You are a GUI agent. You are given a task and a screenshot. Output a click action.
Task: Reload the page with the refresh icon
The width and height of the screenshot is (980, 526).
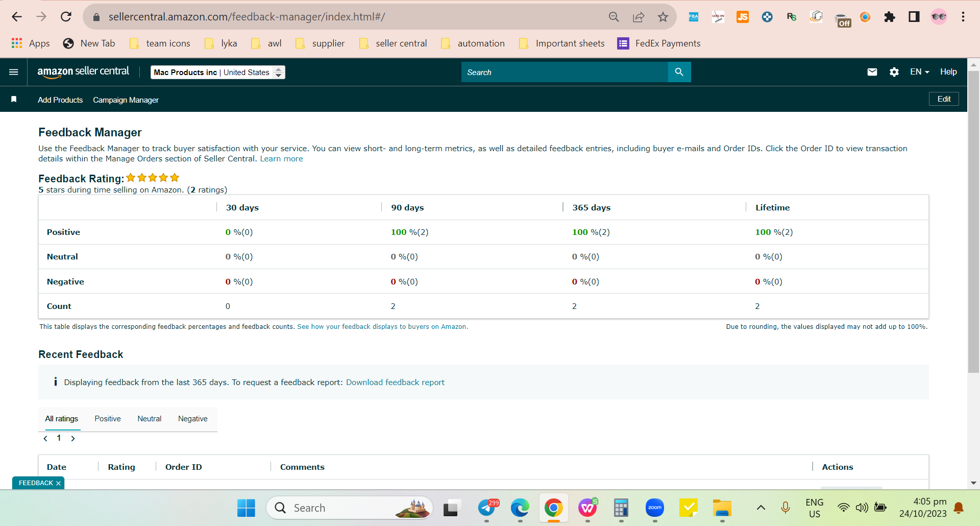(66, 17)
